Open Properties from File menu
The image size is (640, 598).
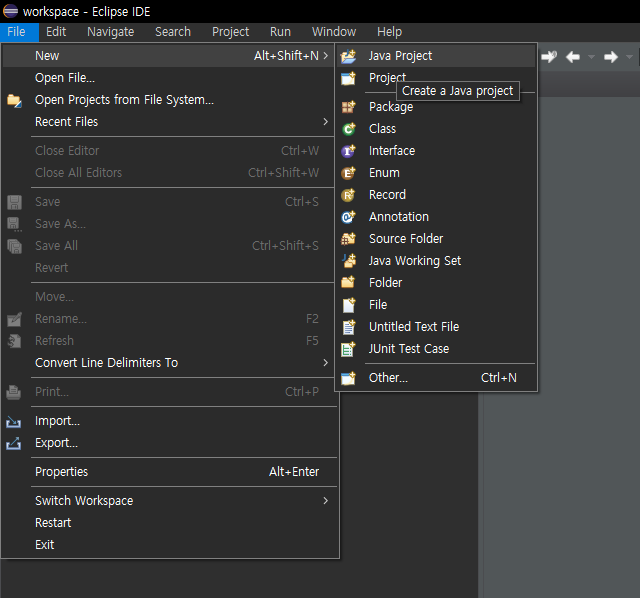click(x=169, y=472)
